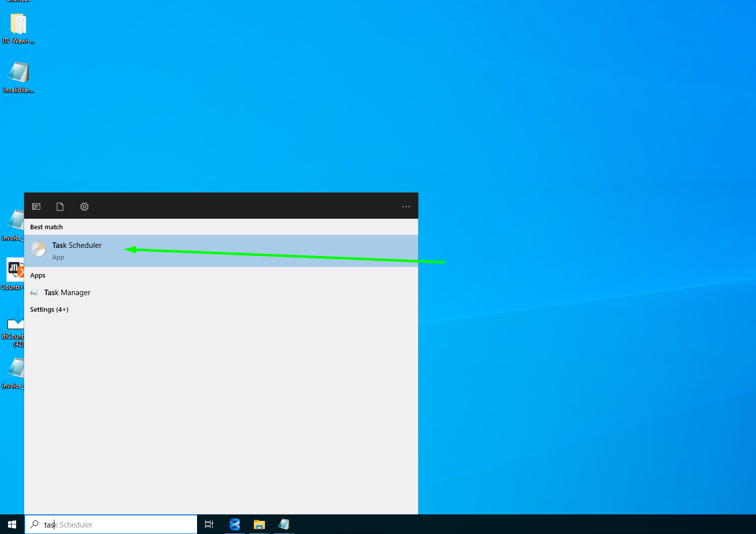Open the Windows Start button

(12, 524)
